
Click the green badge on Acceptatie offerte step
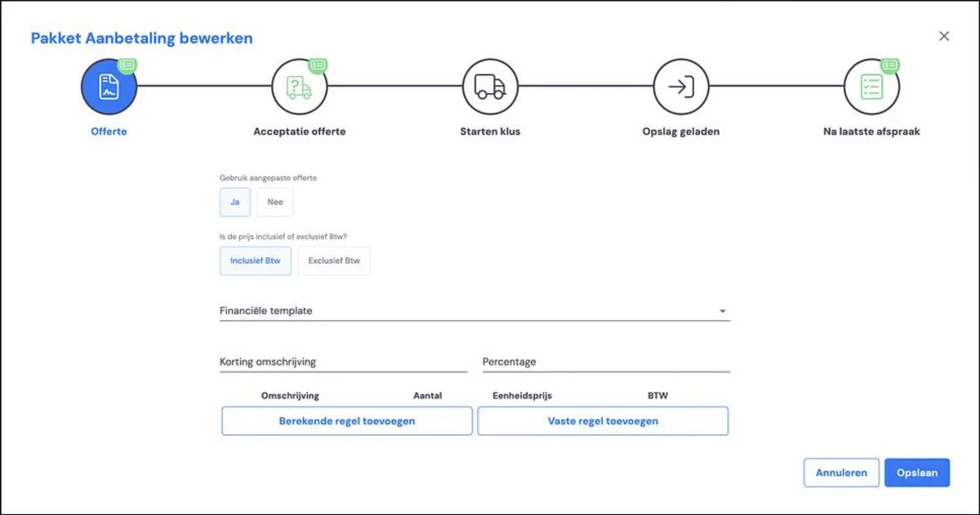[x=318, y=64]
